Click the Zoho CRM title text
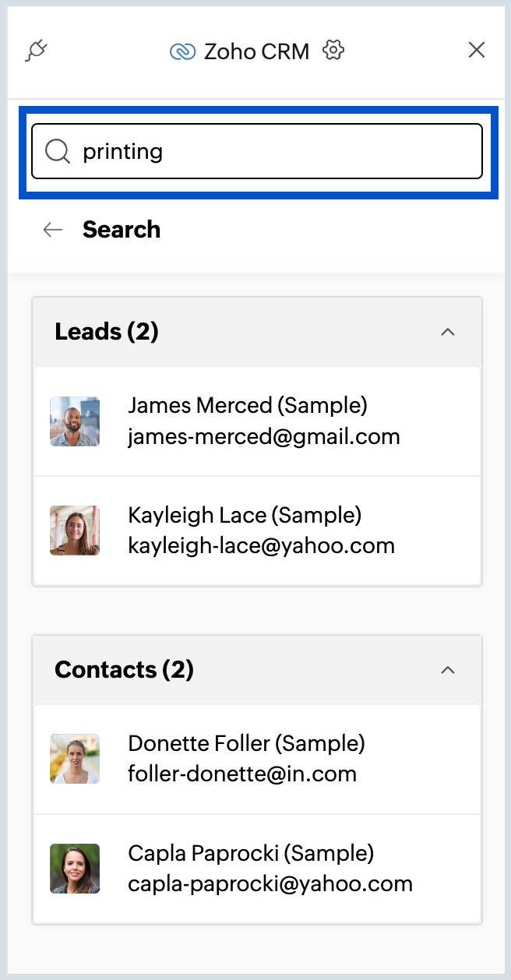The height and width of the screenshot is (980, 511). coord(256,51)
